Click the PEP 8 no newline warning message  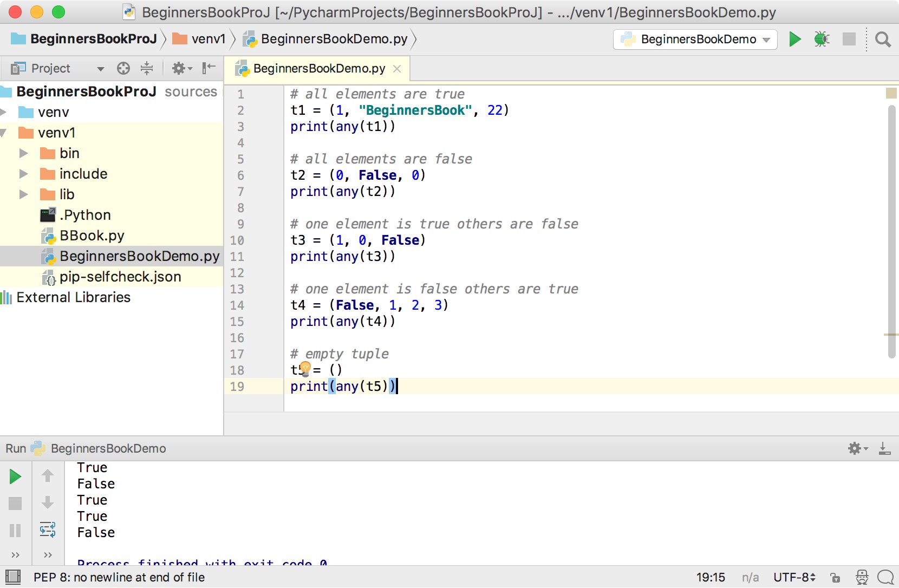[119, 577]
